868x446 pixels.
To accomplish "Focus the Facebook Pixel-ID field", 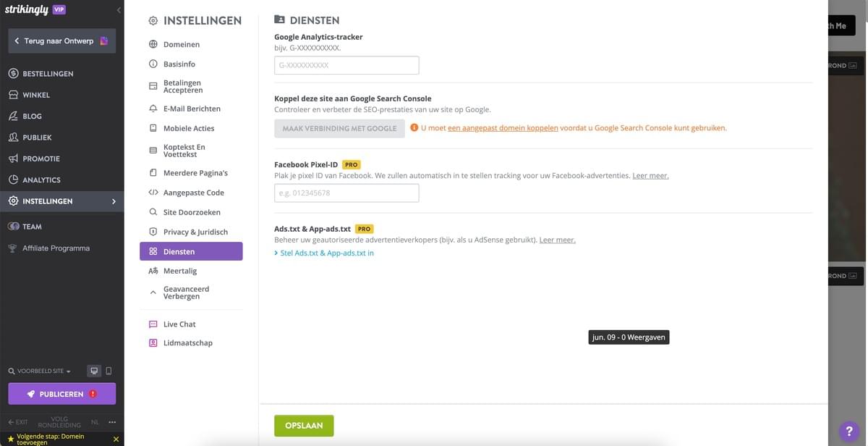I will pos(346,193).
